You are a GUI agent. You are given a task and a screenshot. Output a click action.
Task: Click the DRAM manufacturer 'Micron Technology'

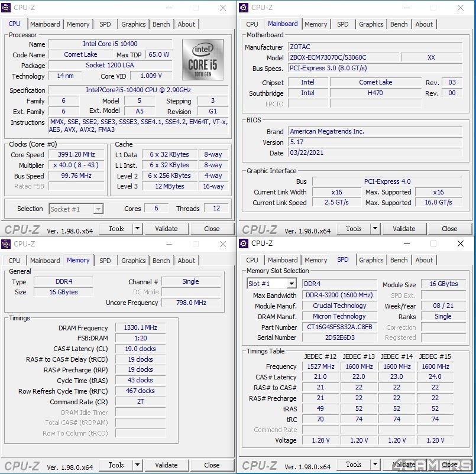coord(339,316)
